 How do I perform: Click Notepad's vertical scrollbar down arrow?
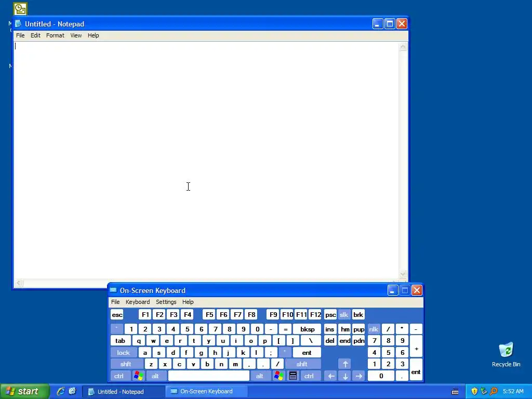(x=403, y=274)
